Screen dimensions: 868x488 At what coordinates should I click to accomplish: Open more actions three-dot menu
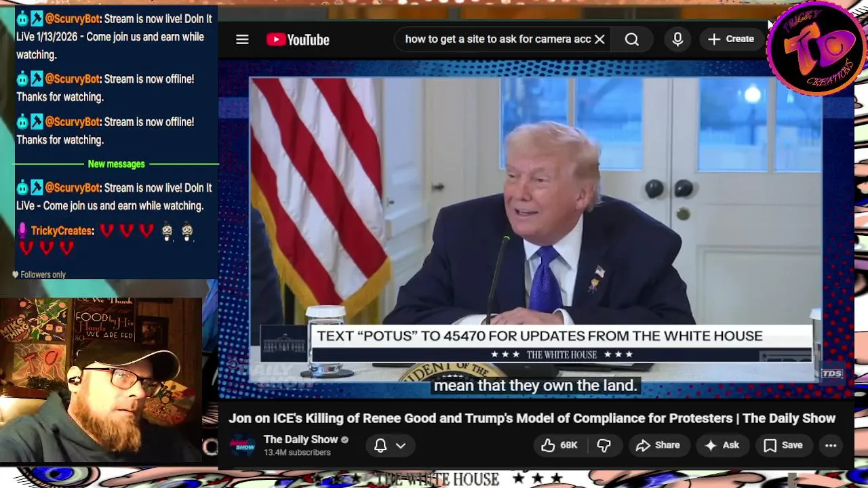pyautogui.click(x=831, y=445)
